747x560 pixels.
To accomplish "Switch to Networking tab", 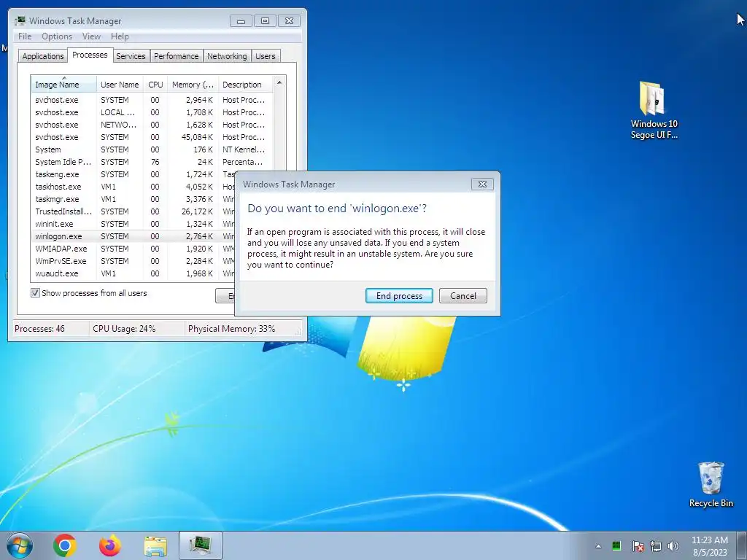I will 227,56.
